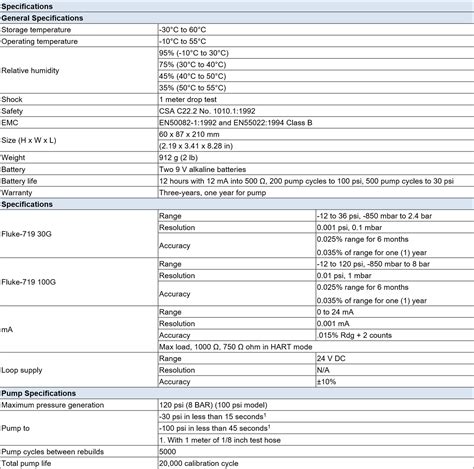Select the 'Loop supply' row label
The width and height of the screenshot is (474, 469).
tap(22, 370)
